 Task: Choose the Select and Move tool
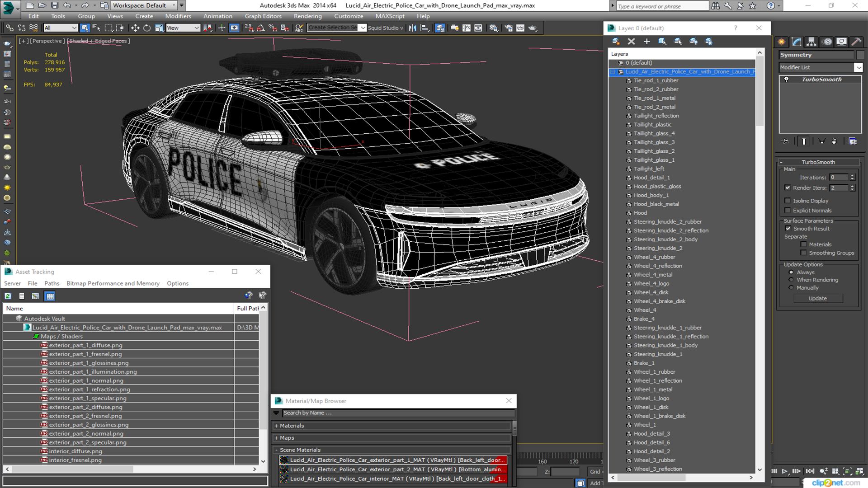135,28
